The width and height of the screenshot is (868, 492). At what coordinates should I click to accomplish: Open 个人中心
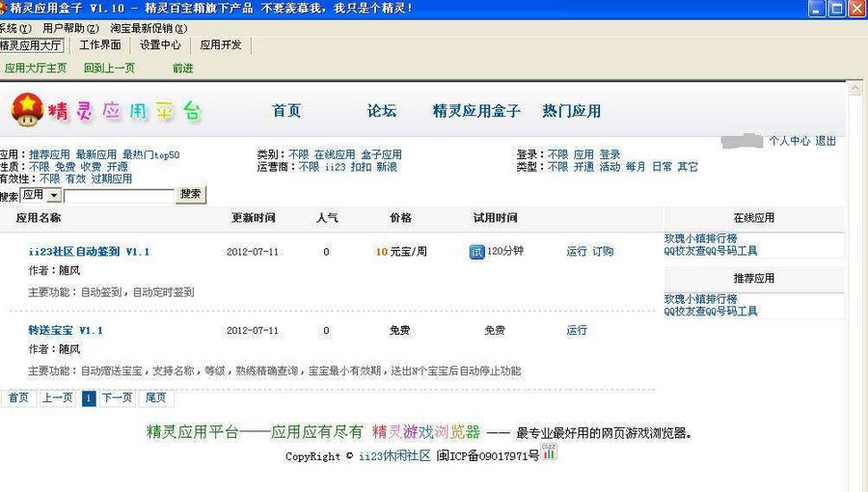(789, 141)
